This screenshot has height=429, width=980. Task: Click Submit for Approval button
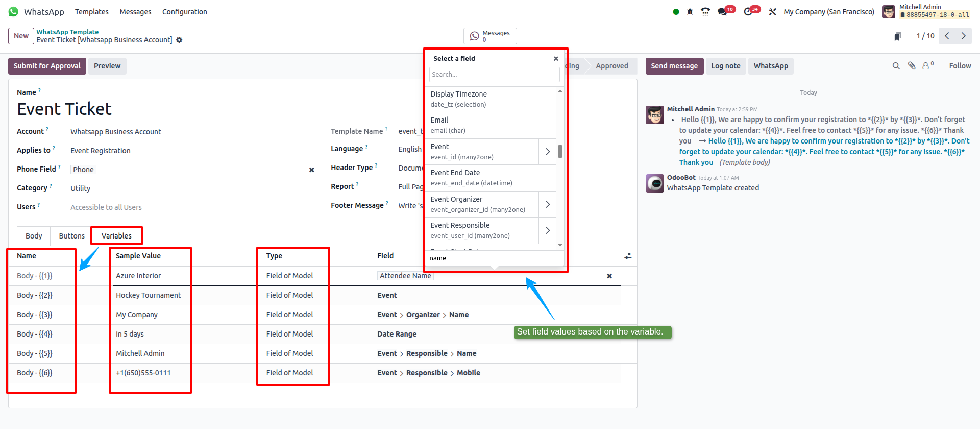coord(47,66)
